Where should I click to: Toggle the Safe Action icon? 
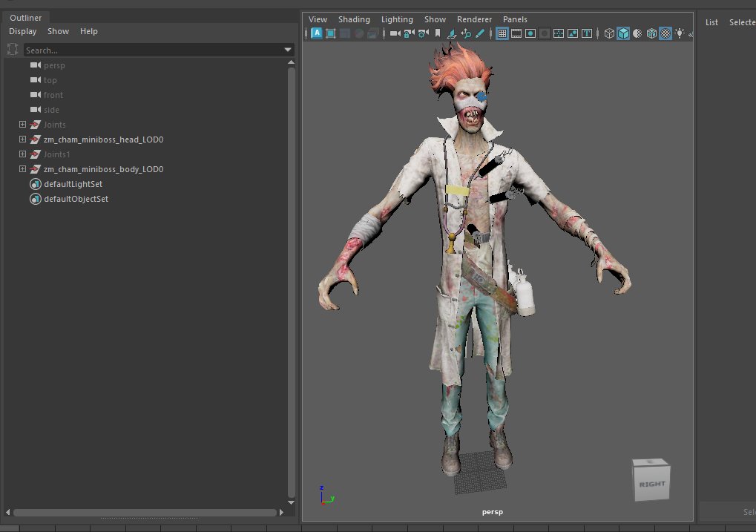573,33
